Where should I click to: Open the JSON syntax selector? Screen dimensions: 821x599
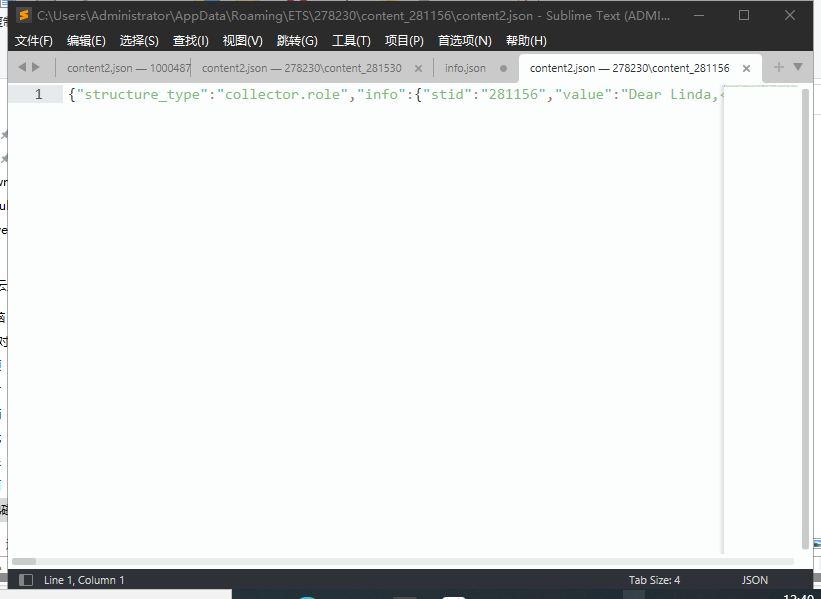[755, 580]
